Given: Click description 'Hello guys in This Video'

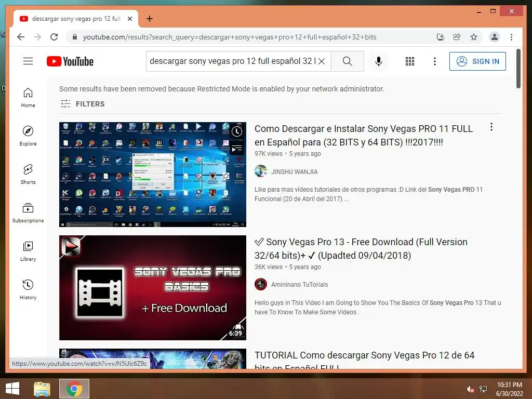Looking at the screenshot, I should pos(378,308).
